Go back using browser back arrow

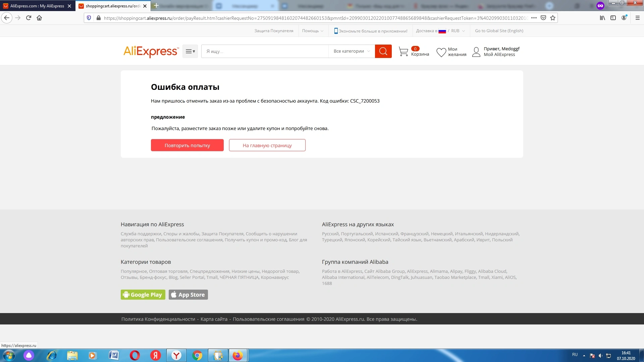[7, 18]
